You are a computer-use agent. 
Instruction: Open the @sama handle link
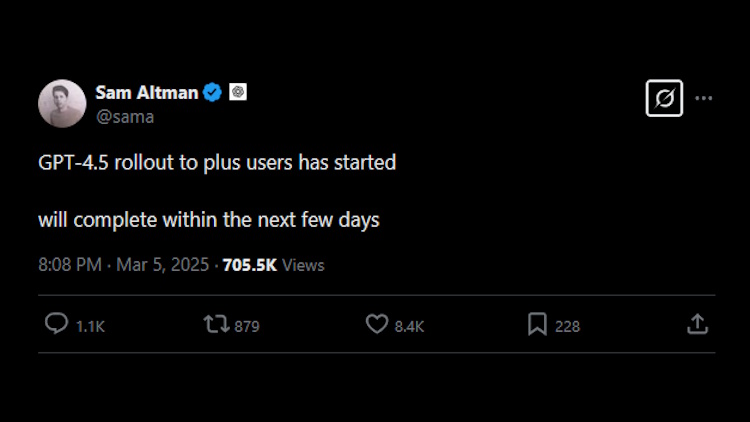coord(125,116)
